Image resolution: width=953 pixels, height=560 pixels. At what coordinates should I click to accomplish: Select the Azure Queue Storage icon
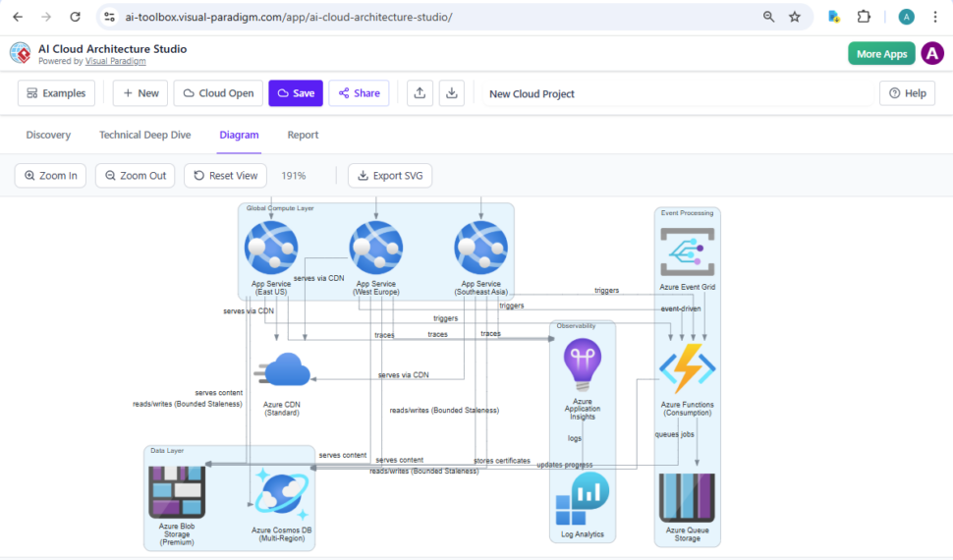[687, 497]
